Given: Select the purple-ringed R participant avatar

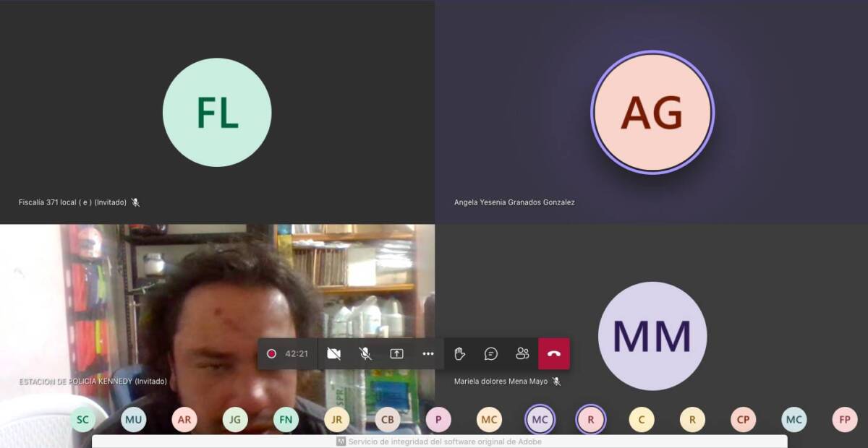Looking at the screenshot, I should pyautogui.click(x=591, y=419).
